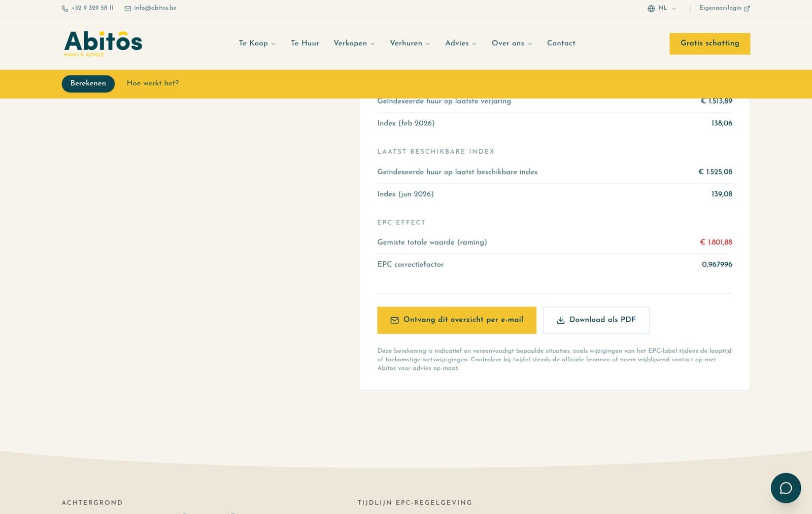The image size is (812, 514).
Task: Click the Download als PDF button
Action: coord(596,320)
